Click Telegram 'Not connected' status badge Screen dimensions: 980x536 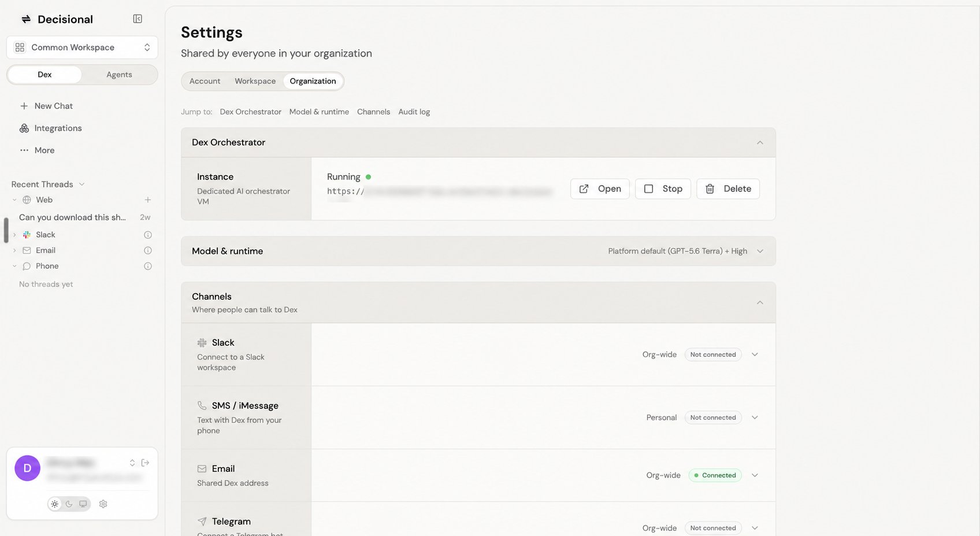pos(713,528)
